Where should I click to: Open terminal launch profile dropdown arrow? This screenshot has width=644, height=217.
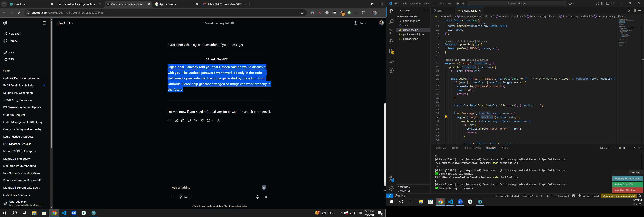point(615,148)
